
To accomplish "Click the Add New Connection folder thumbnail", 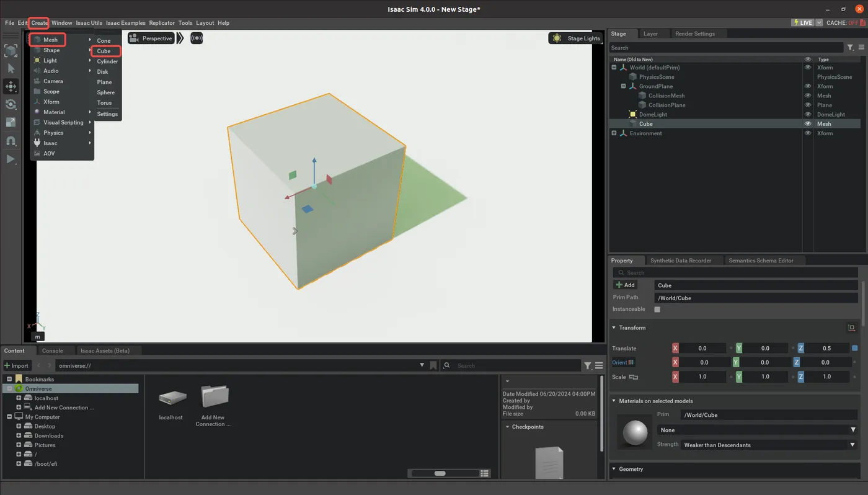I will click(x=215, y=396).
